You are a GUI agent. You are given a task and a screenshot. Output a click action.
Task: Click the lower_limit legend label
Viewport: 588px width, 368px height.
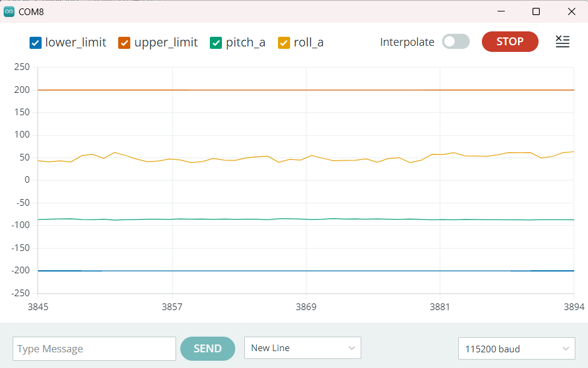[76, 42]
